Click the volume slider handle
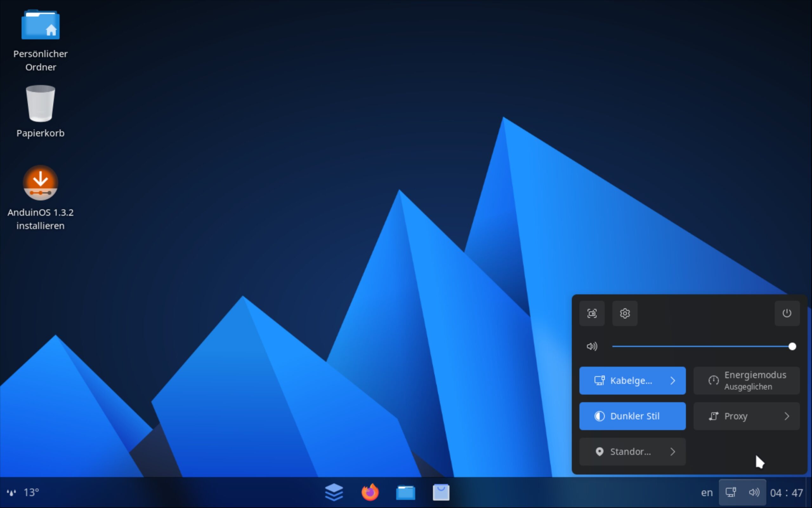The width and height of the screenshot is (812, 508). click(792, 346)
